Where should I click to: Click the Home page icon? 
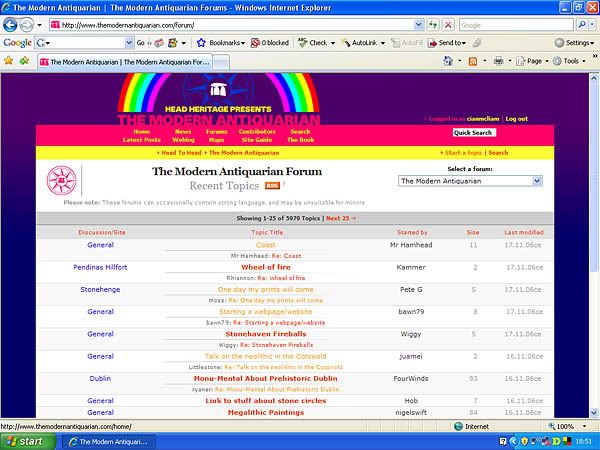448,61
